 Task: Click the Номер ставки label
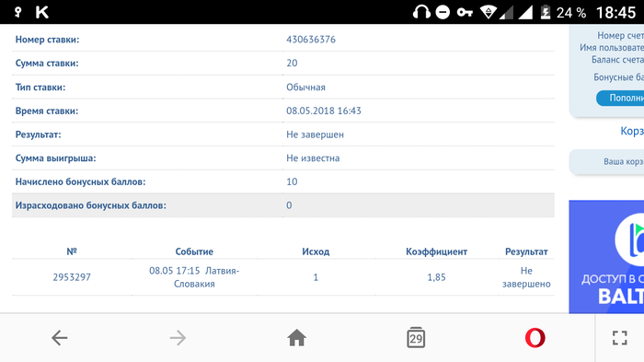47,40
